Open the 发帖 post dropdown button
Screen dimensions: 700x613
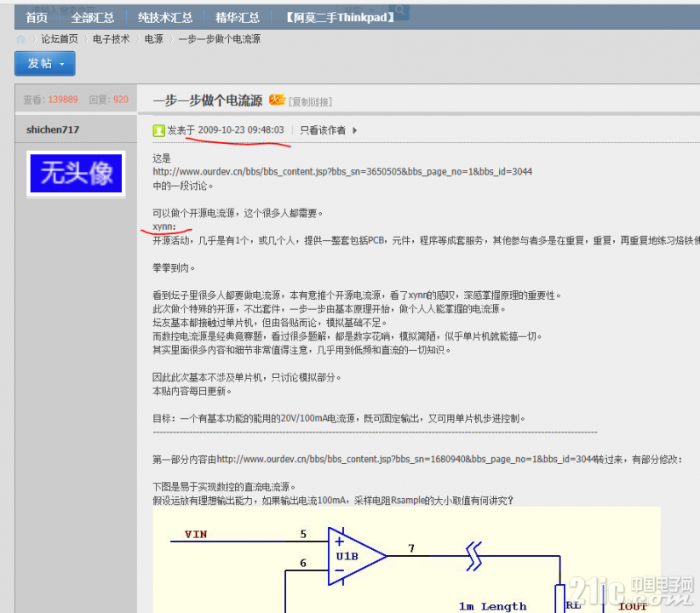coord(44,63)
